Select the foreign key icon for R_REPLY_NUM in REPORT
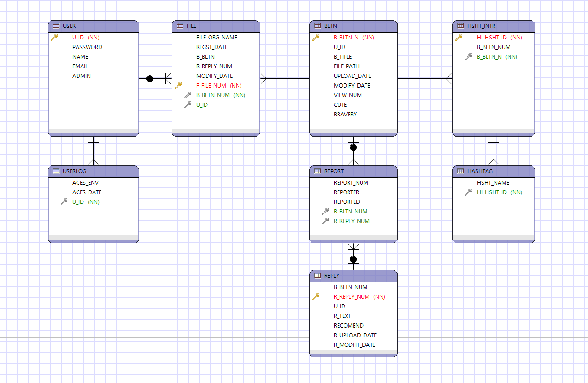Image resolution: width=588 pixels, height=383 pixels. point(326,221)
